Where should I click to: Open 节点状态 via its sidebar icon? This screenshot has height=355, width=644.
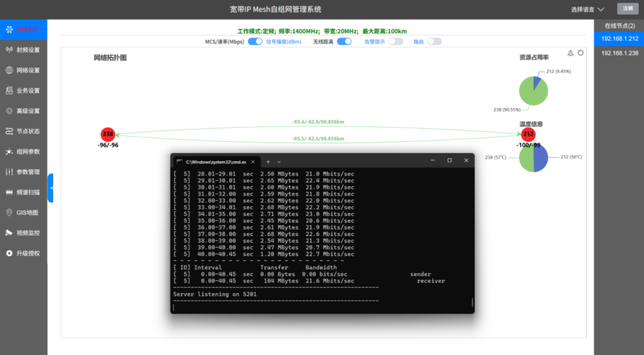(x=9, y=131)
